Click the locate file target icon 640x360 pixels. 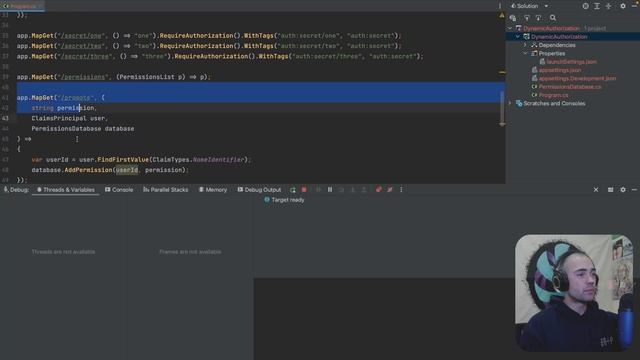585,6
